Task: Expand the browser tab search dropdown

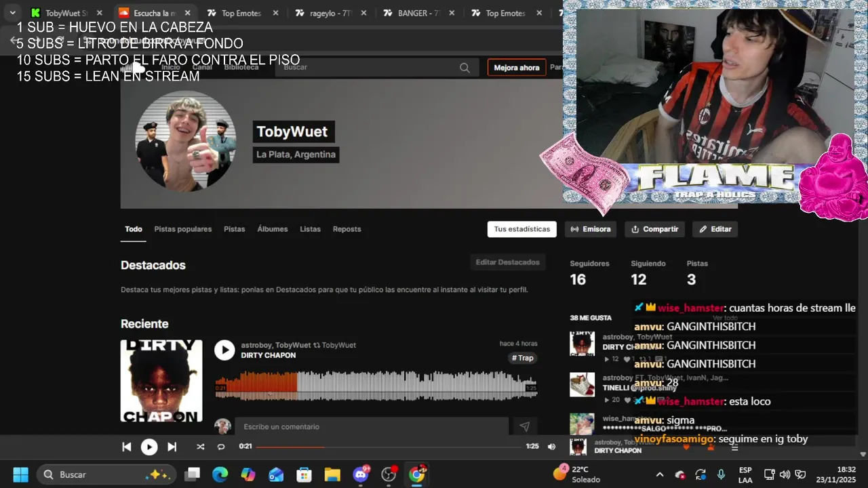Action: (x=12, y=13)
